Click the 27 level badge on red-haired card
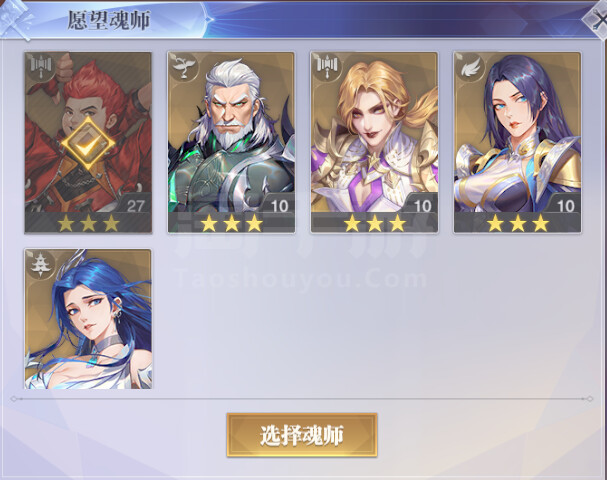 135,205
